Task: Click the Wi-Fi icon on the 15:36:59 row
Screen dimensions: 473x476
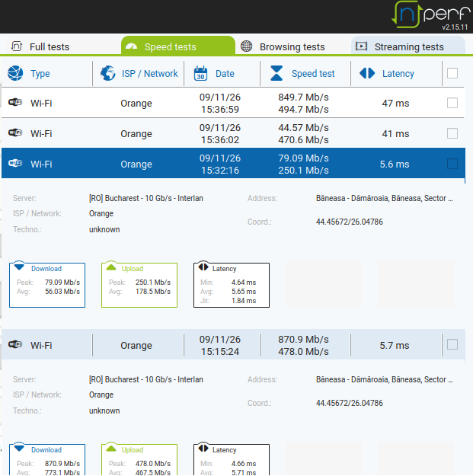Action: pos(15,102)
